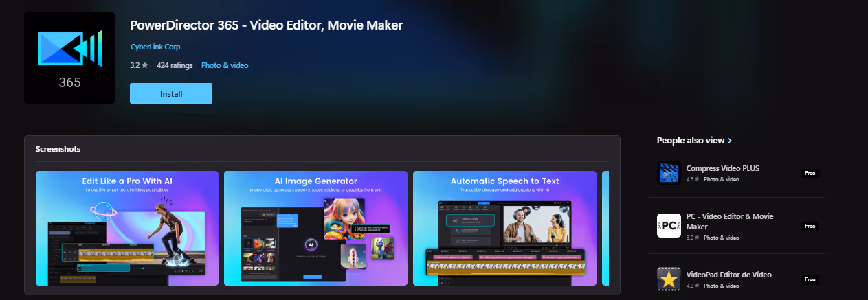Click Free badge for VideoPad Editor

point(811,279)
